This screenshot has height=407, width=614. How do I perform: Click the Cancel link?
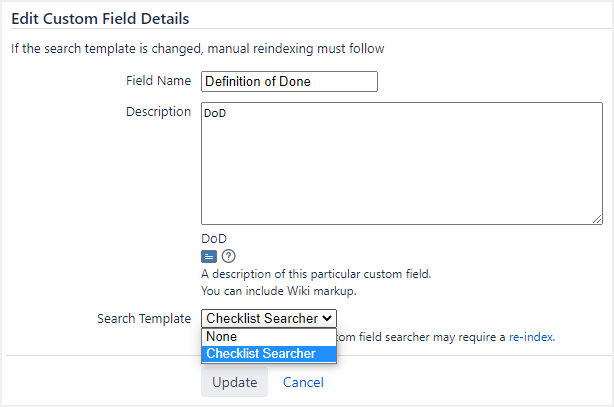(x=303, y=382)
